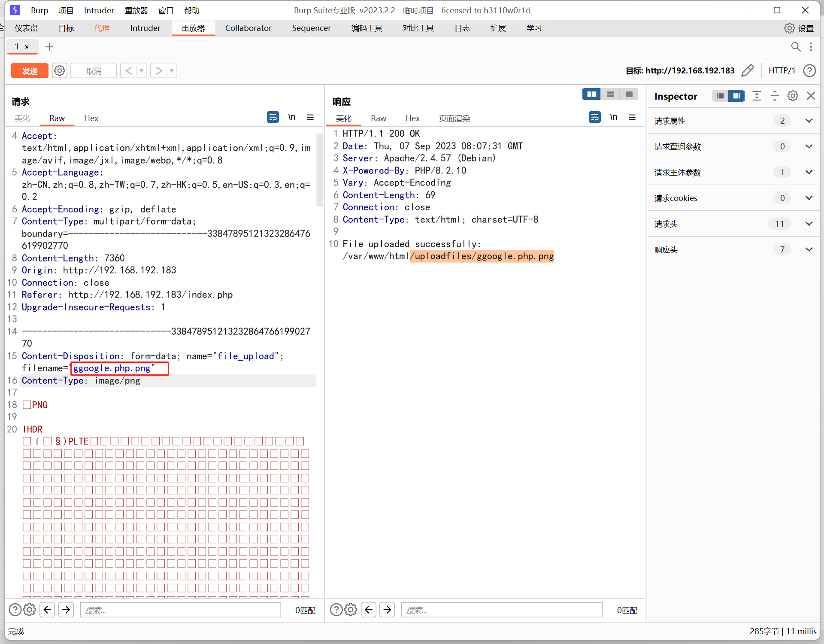Jump to next match in response search
Image resolution: width=824 pixels, height=644 pixels.
point(387,609)
